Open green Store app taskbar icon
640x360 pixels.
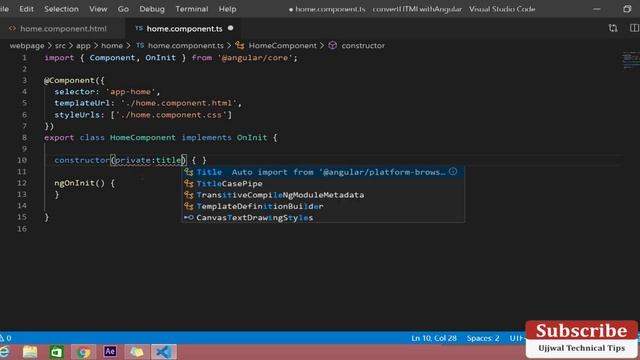56,352
